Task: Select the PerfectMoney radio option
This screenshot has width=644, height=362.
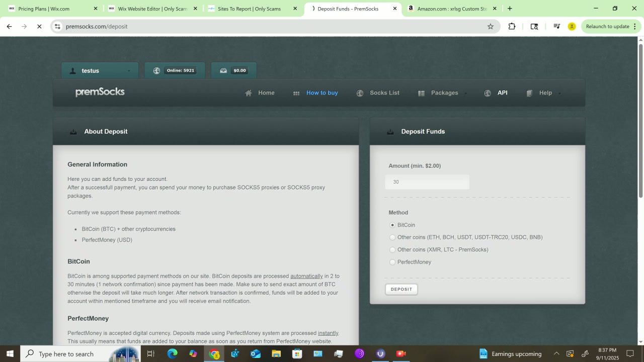Action: 392,262
